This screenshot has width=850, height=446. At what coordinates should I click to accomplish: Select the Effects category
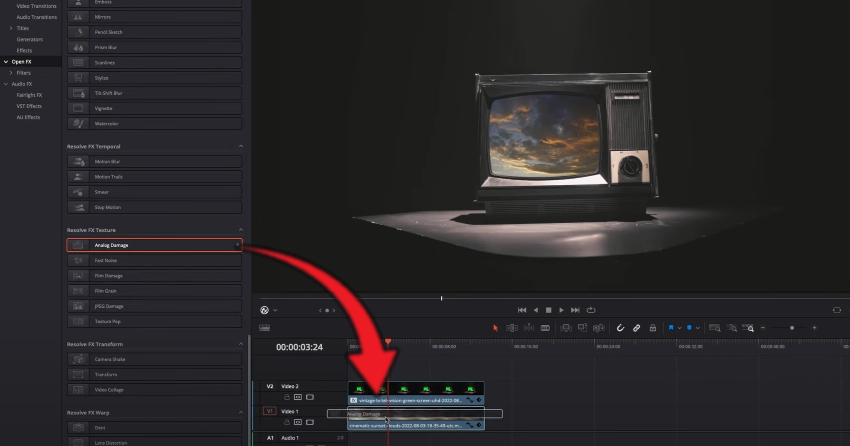(24, 50)
